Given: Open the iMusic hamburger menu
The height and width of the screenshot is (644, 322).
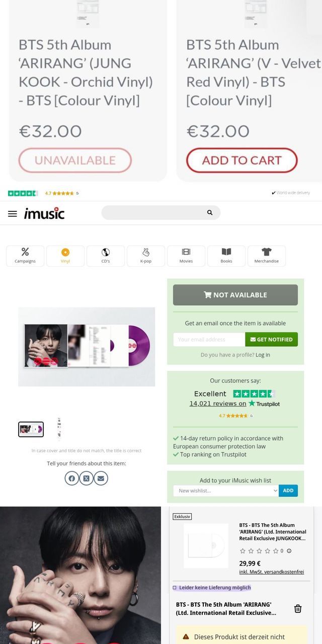Looking at the screenshot, I should pyautogui.click(x=13, y=213).
